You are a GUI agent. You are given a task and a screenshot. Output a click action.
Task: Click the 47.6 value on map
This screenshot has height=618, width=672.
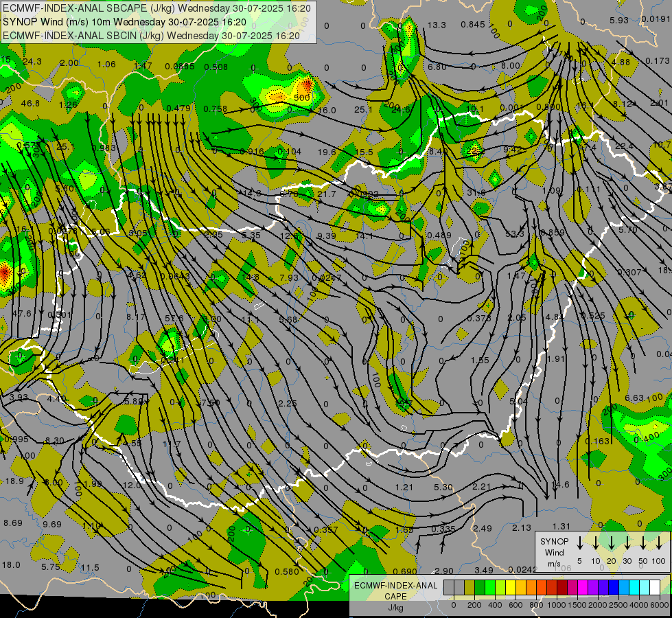tap(22, 314)
